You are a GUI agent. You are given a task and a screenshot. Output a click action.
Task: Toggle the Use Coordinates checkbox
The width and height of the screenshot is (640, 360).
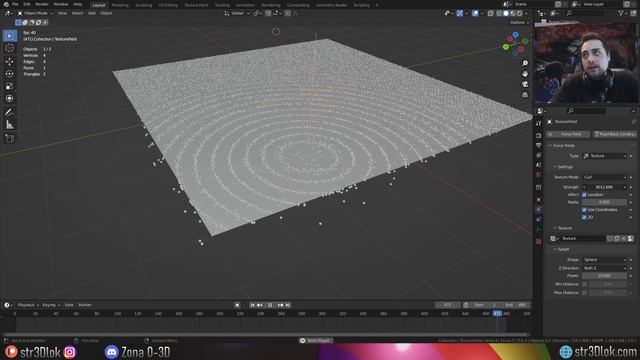(584, 210)
